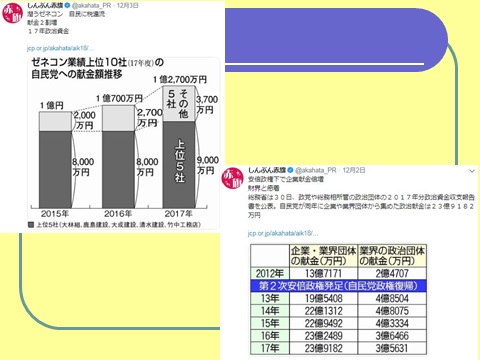Open the @akahata_PR handle in the lower-right tweet
Screen dimensions: 480x360
point(316,170)
